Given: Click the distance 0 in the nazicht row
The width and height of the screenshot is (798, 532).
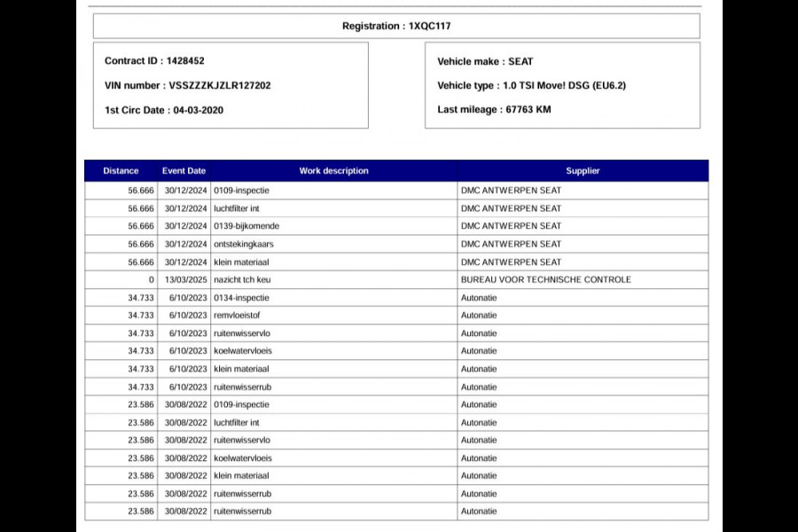Looking at the screenshot, I should 151,279.
